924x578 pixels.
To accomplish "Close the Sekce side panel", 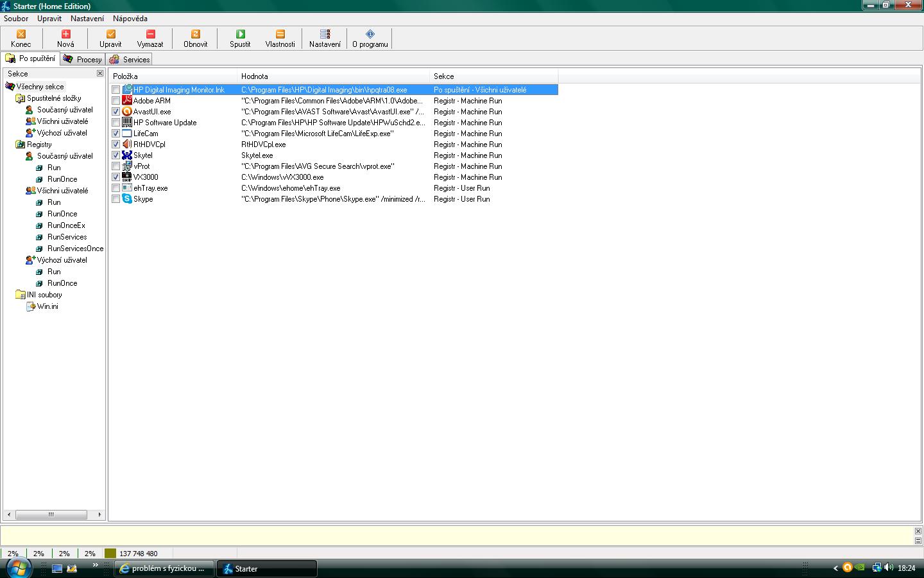I will pyautogui.click(x=100, y=73).
